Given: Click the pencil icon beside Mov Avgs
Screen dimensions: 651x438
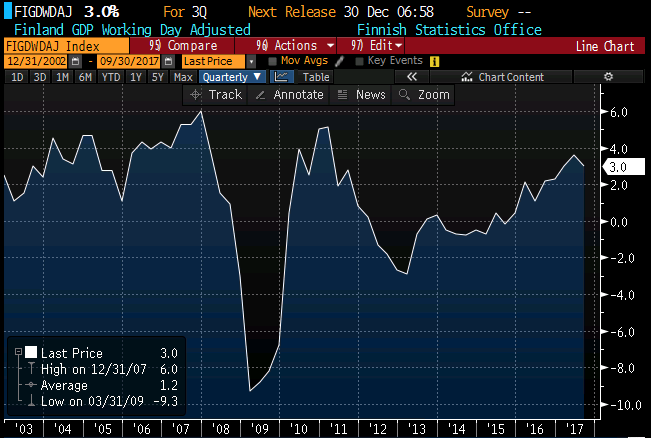Looking at the screenshot, I should tap(339, 61).
